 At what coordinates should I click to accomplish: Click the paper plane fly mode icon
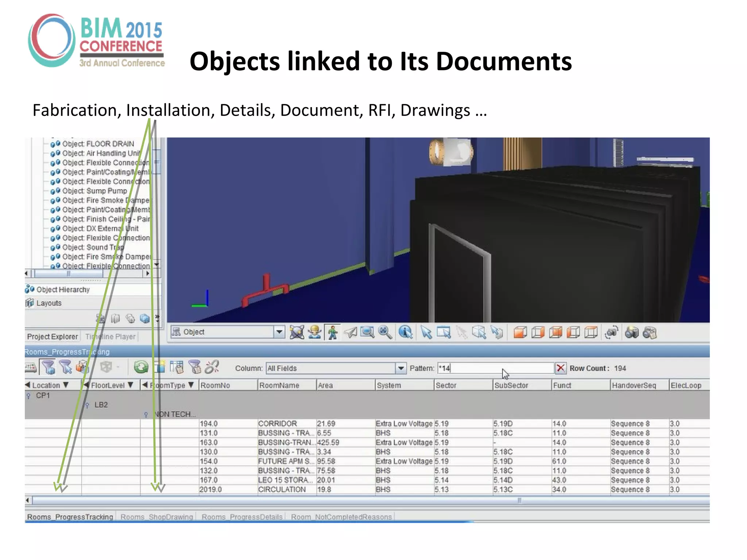(351, 332)
